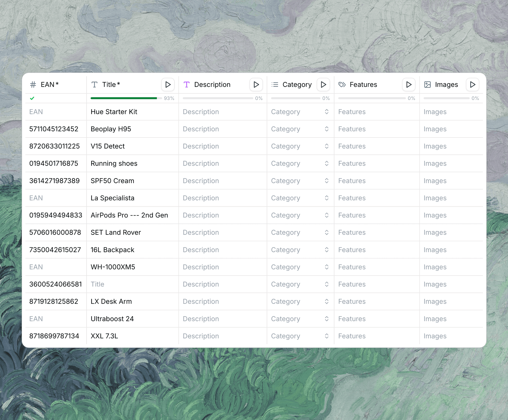
Task: Click the purple T icon for Description
Action: [187, 85]
